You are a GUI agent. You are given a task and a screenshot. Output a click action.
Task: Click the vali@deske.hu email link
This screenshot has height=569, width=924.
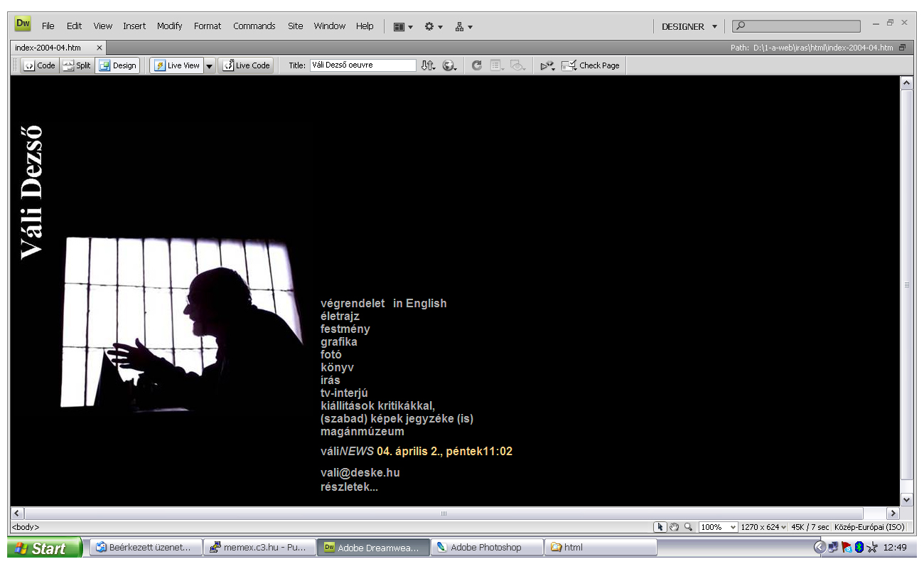tap(360, 473)
